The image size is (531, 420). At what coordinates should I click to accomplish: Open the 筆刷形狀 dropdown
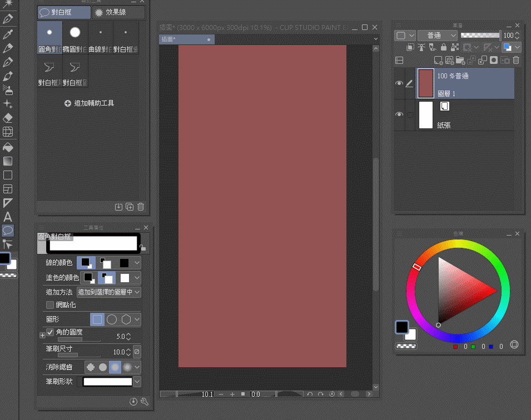coord(137,382)
